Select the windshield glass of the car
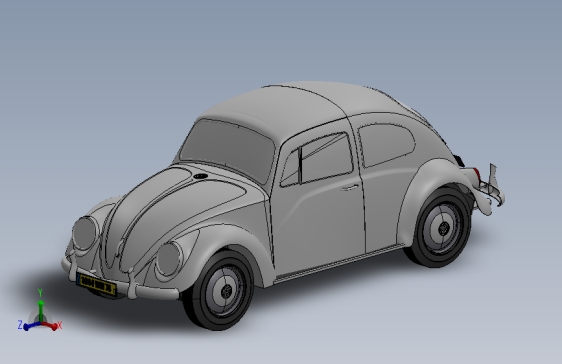This screenshot has width=562, height=364. coord(227,150)
